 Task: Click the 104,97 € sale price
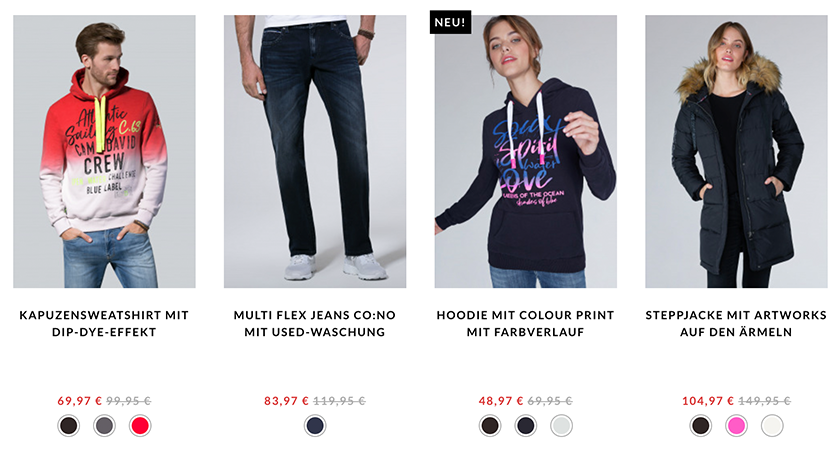click(x=708, y=401)
